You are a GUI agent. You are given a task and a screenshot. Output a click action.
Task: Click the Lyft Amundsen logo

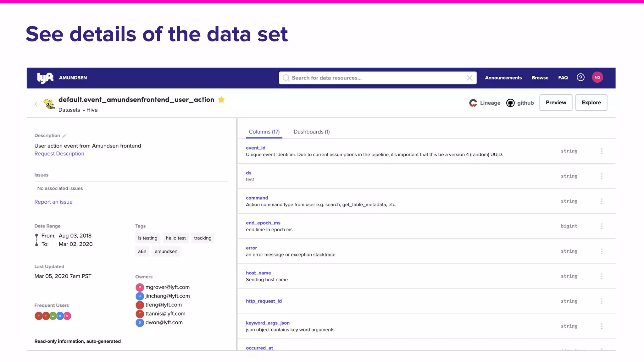click(x=45, y=78)
